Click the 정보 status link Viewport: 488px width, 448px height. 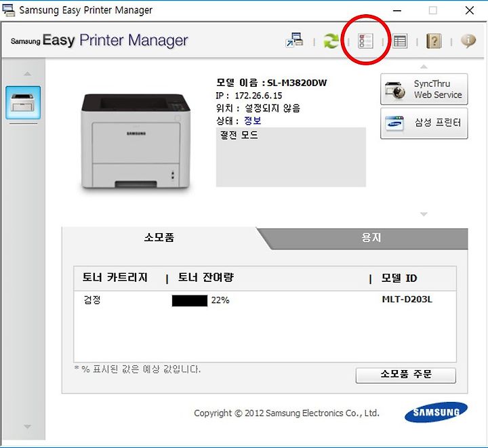(252, 121)
